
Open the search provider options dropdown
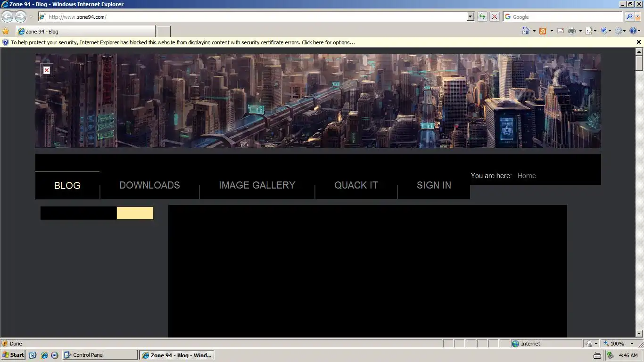(638, 17)
